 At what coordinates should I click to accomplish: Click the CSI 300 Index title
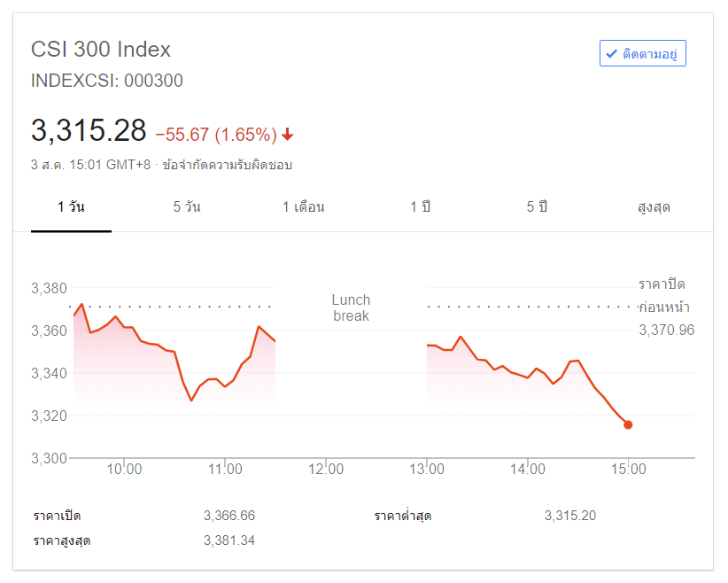(101, 50)
